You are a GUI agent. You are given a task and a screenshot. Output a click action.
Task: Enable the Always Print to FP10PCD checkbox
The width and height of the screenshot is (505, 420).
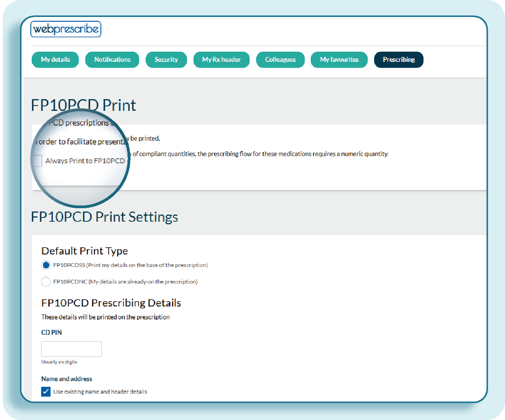(37, 161)
